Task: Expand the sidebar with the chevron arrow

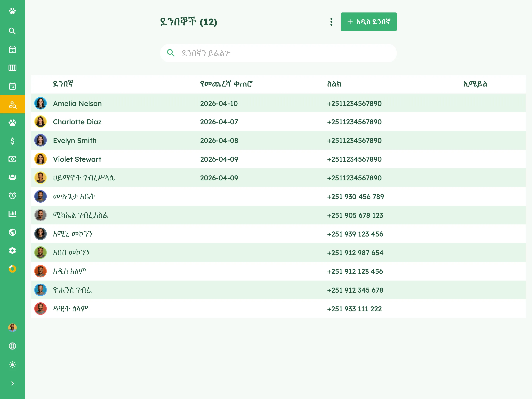Action: (12, 383)
